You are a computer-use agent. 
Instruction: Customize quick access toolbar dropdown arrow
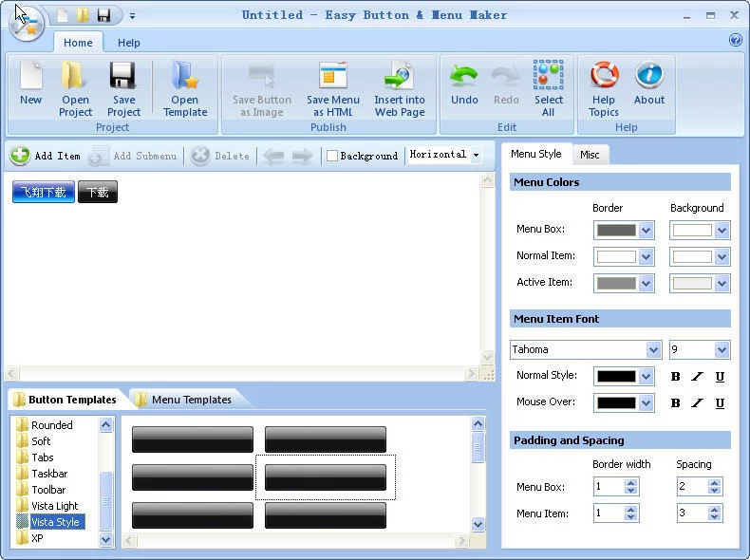pos(132,16)
